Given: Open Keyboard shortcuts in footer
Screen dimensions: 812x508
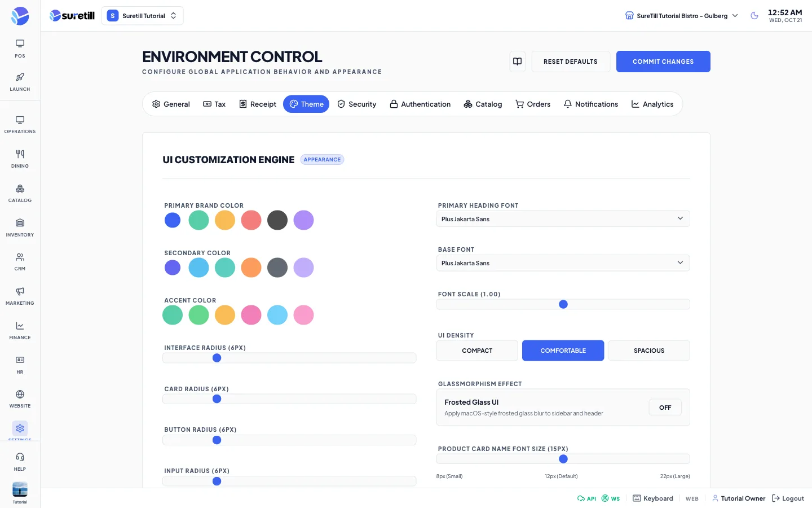Looking at the screenshot, I should (x=653, y=498).
